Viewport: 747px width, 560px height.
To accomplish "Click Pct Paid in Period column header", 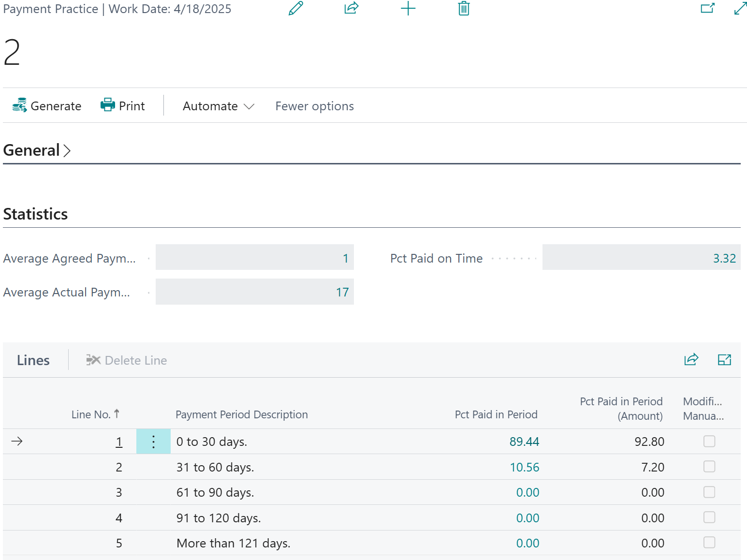I will coord(496,414).
